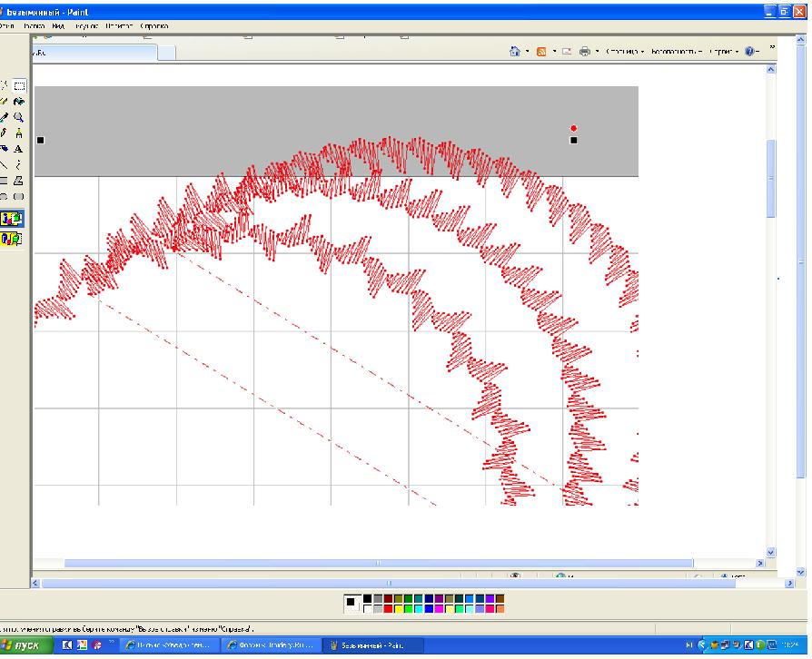Enable opaque selection mode option
Image resolution: width=812 pixels, height=659 pixels.
pyautogui.click(x=13, y=219)
